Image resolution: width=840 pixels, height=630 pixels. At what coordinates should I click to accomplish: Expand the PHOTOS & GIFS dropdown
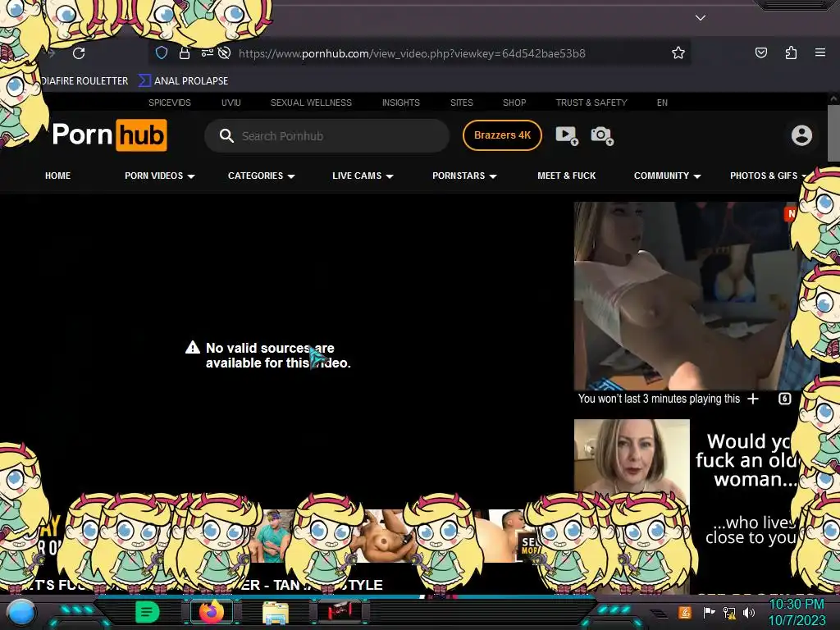pyautogui.click(x=767, y=176)
